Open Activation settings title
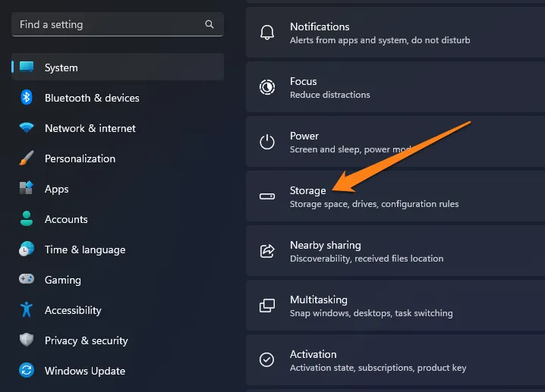545x392 pixels. coord(313,354)
